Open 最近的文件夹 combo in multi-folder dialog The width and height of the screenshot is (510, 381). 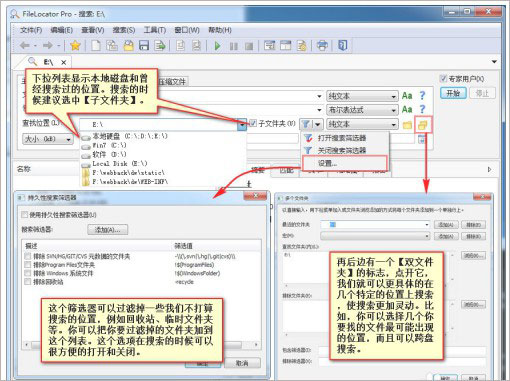[375, 225]
